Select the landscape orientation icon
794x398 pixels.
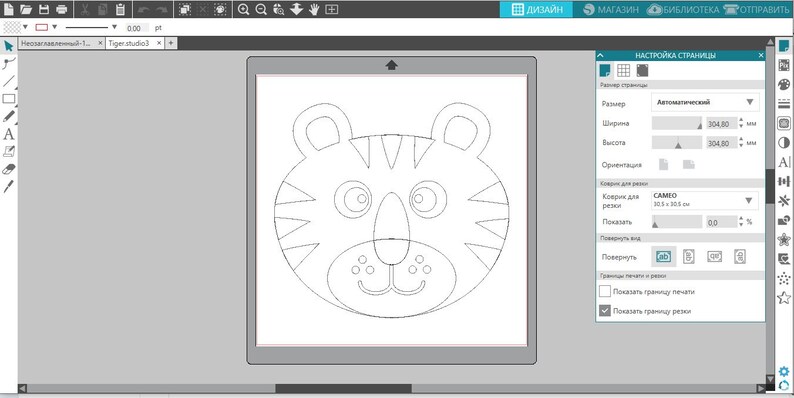pyautogui.click(x=689, y=164)
